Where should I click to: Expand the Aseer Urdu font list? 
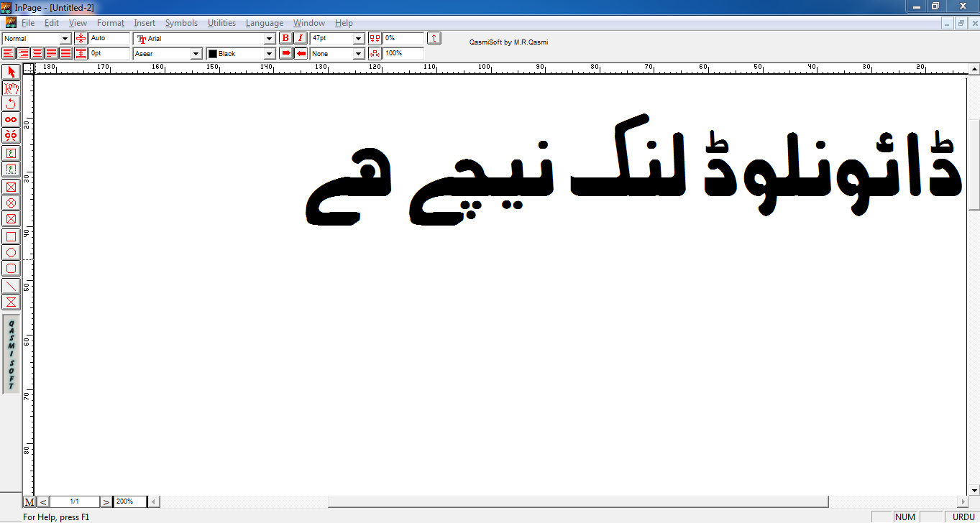(x=196, y=52)
